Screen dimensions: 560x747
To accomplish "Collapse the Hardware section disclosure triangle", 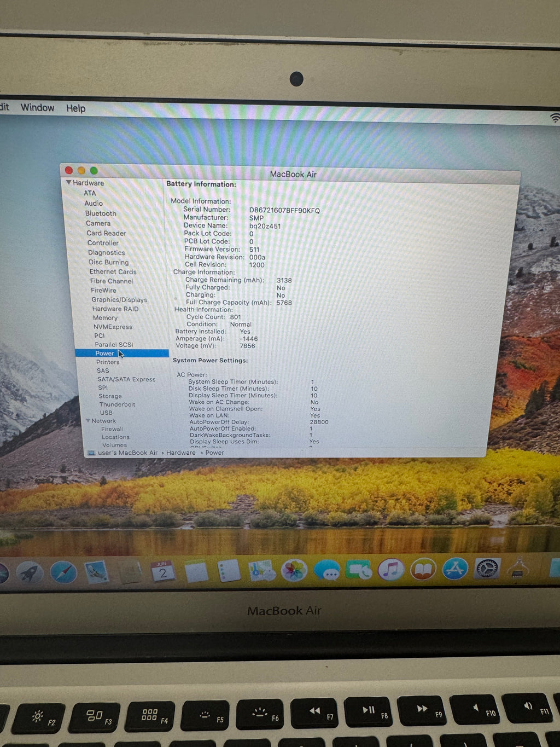I will tap(68, 182).
